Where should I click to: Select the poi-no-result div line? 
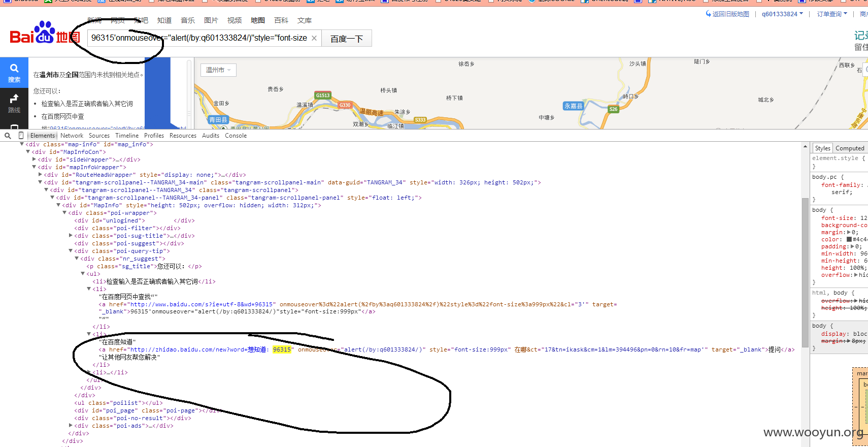(132, 418)
